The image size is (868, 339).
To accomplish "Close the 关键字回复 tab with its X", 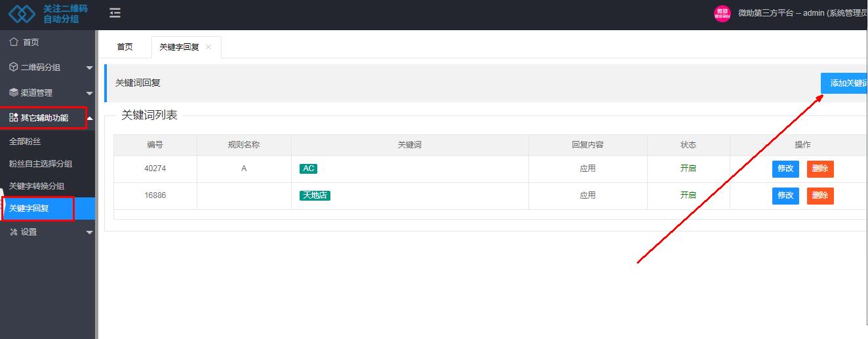I will 208,47.
